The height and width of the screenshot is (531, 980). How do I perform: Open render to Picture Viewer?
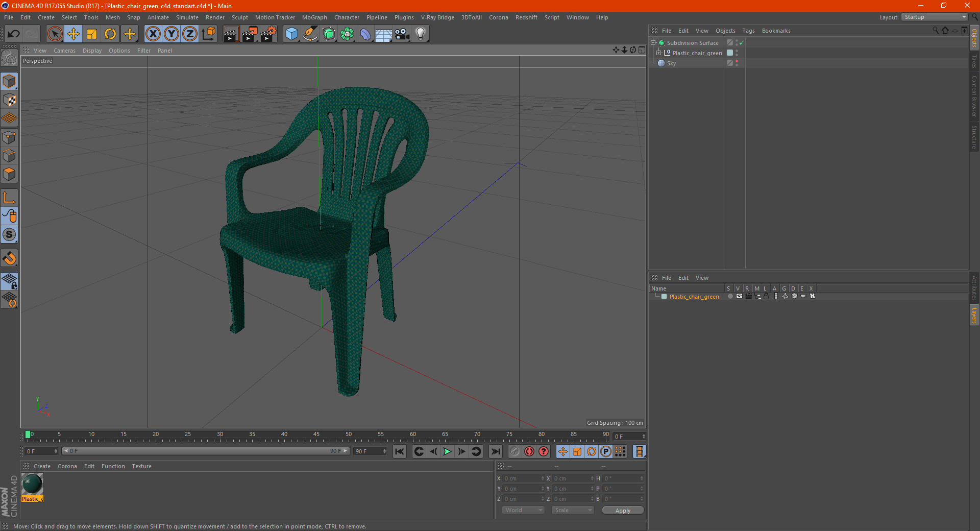[x=250, y=34]
